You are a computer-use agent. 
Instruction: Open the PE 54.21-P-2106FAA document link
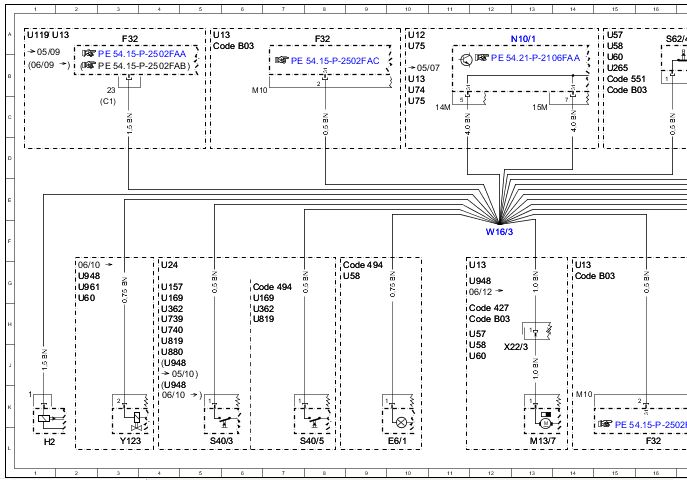pos(535,58)
